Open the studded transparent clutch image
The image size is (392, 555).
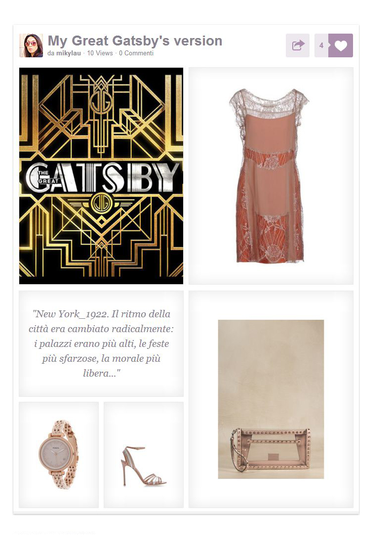271,399
